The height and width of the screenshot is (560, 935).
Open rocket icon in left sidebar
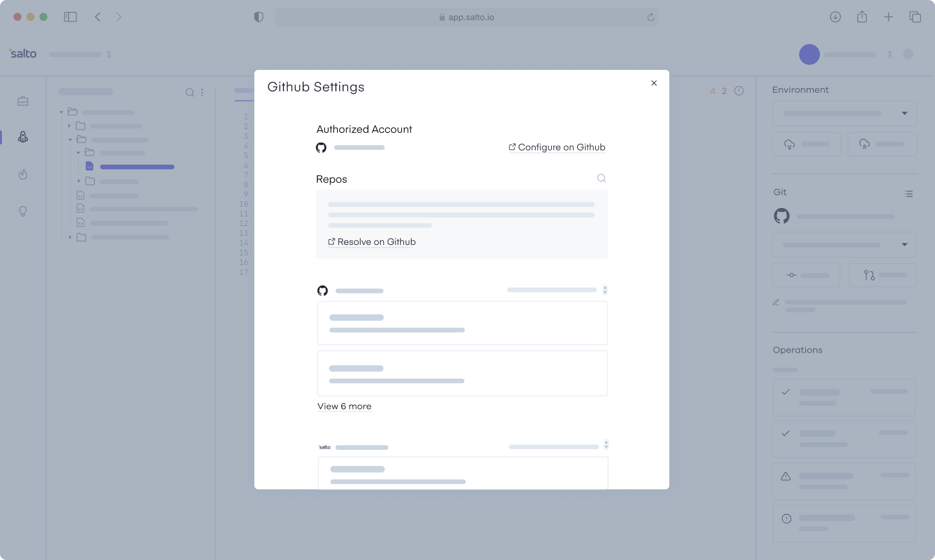(x=23, y=137)
